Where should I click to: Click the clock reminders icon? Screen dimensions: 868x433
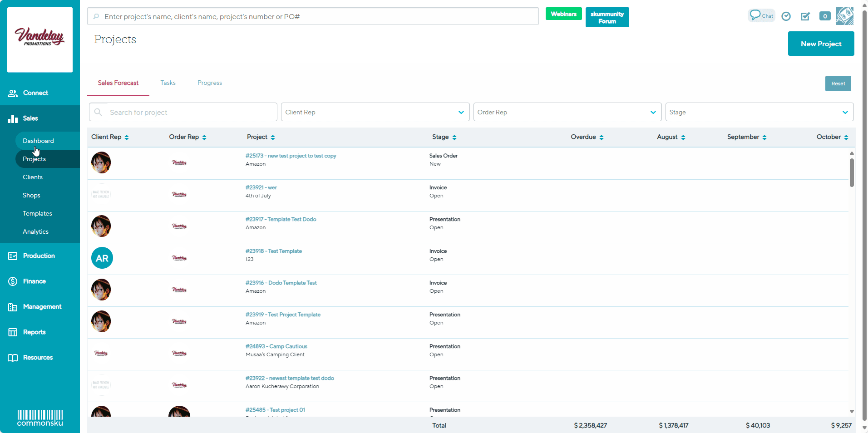[x=786, y=16]
